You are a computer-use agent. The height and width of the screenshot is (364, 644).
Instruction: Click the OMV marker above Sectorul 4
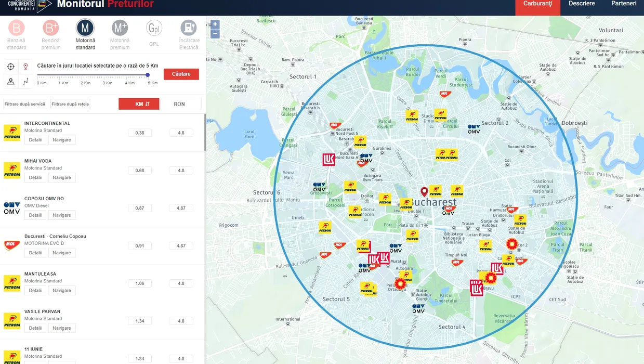418,309
